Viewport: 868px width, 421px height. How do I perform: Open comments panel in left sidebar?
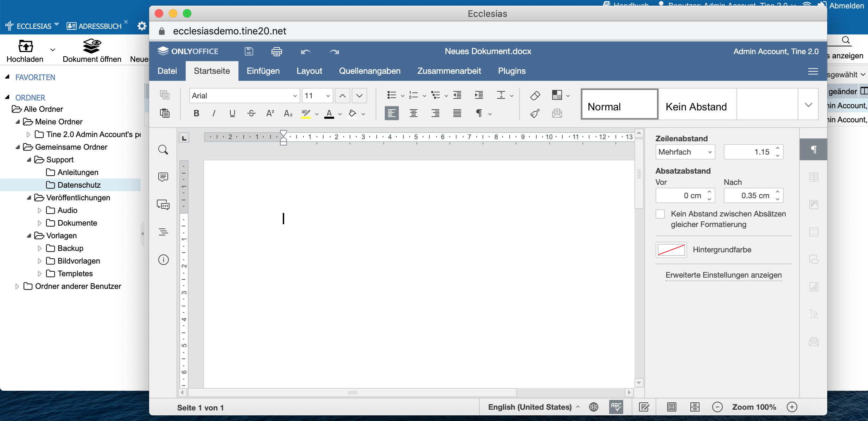(163, 177)
